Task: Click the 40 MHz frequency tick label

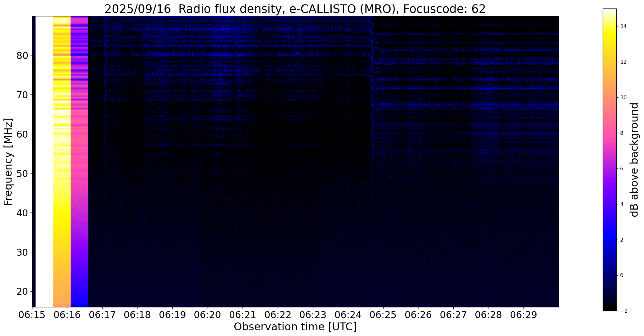Action: 22,213
